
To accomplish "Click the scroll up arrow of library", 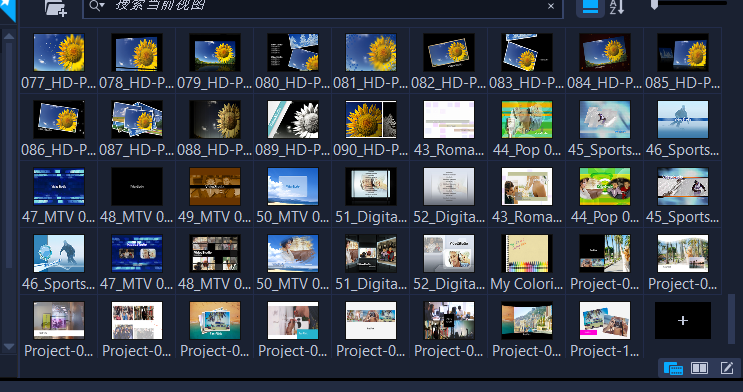I will click(x=9, y=36).
